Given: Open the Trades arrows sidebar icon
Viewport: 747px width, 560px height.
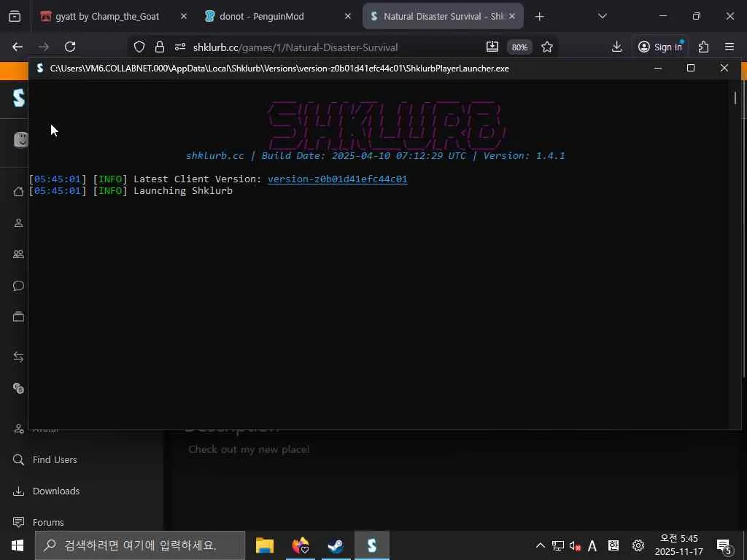Looking at the screenshot, I should (18, 357).
